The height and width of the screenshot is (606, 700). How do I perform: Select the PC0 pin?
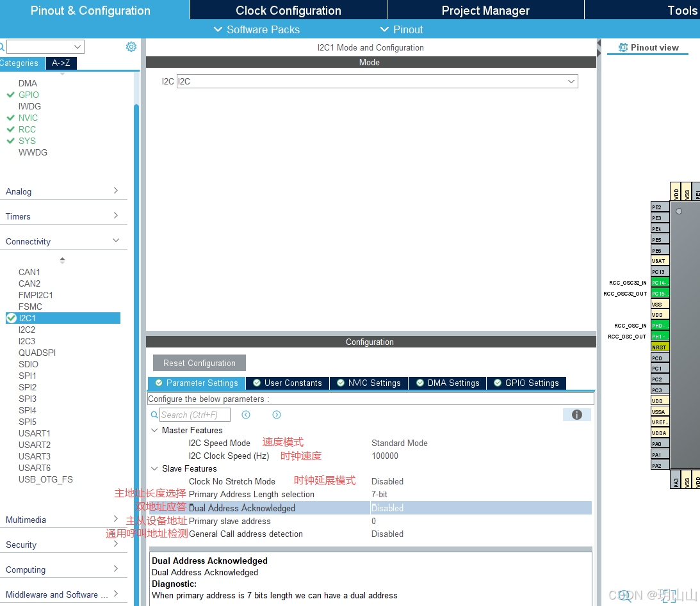pos(660,358)
